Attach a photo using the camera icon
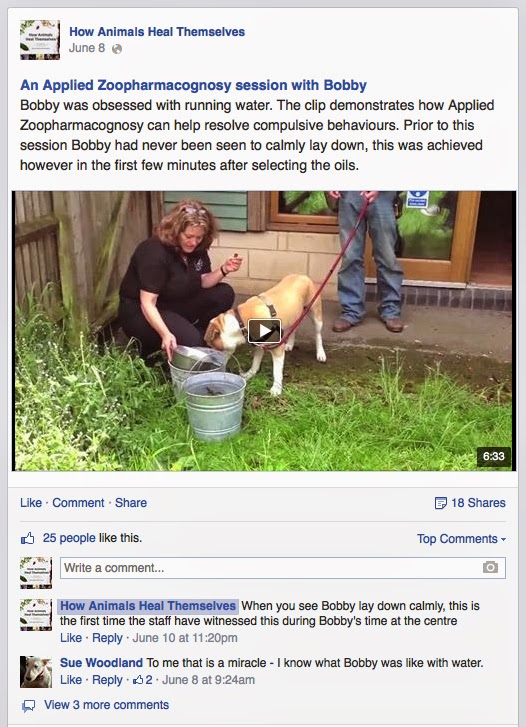Screen dimensions: 526x727 pyautogui.click(x=490, y=568)
